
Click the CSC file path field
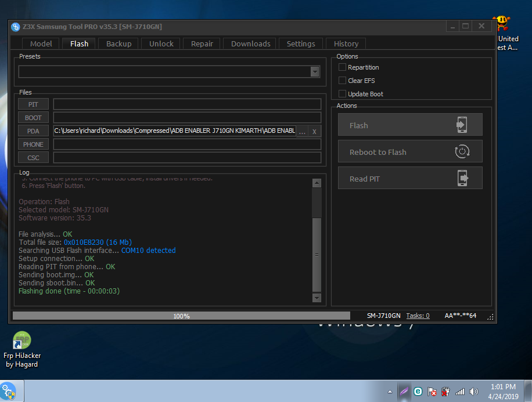click(x=187, y=158)
